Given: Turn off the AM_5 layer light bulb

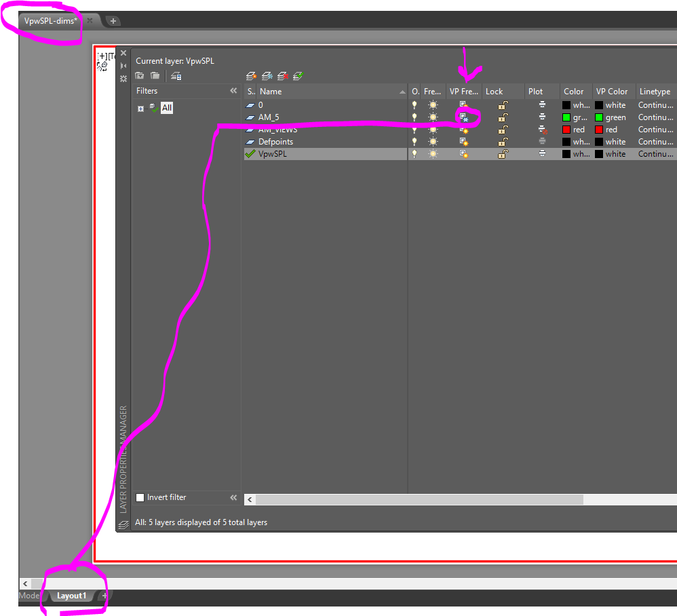Looking at the screenshot, I should click(414, 117).
